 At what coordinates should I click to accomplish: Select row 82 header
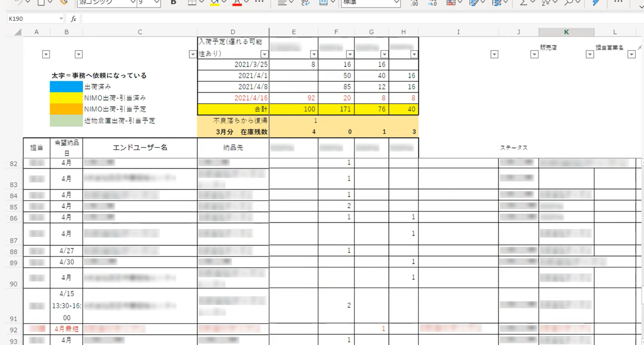(x=13, y=163)
